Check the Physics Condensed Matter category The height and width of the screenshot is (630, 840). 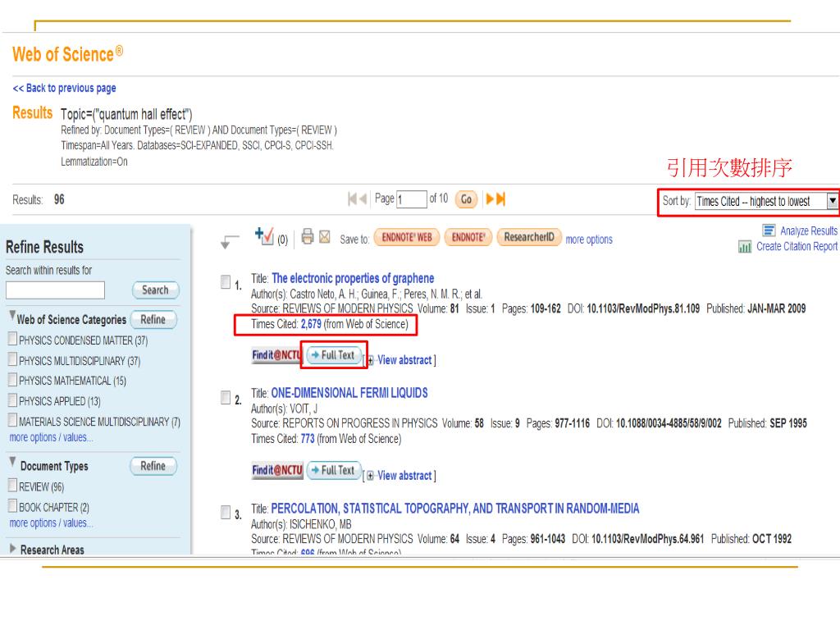pos(12,339)
